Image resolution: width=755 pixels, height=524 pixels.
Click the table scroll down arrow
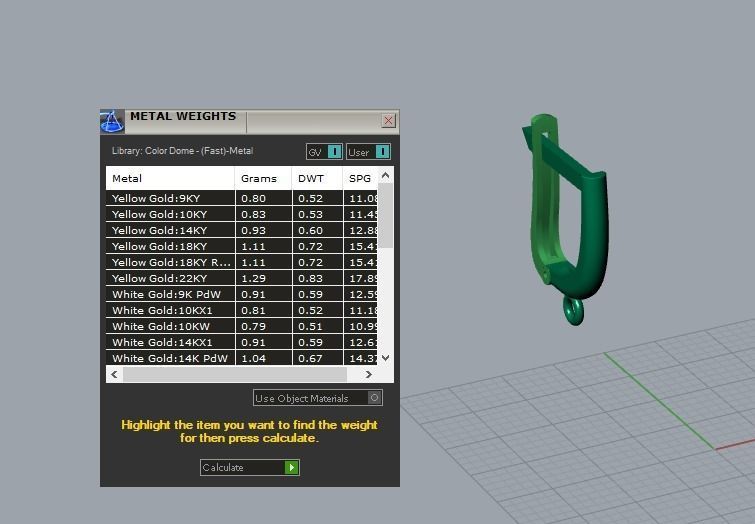point(385,358)
